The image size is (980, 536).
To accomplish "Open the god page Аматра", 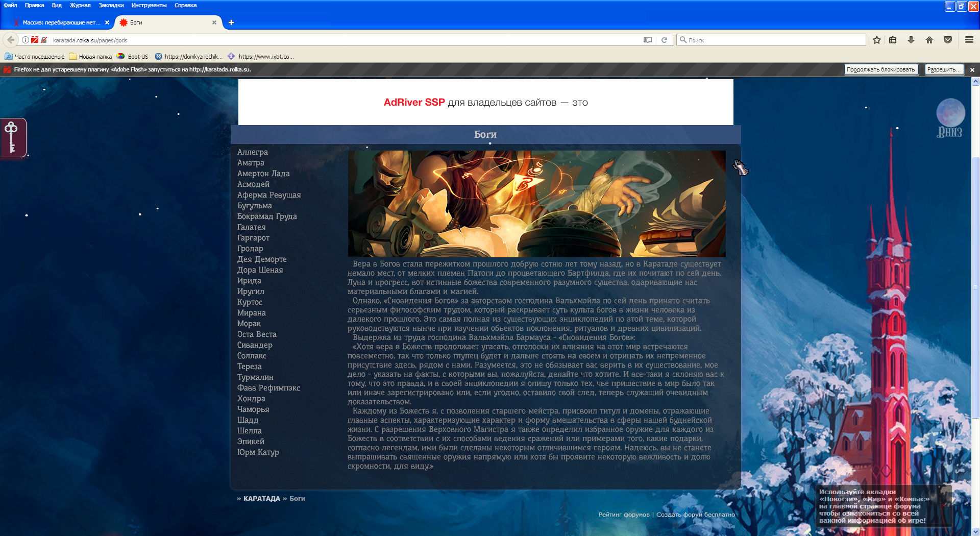I will (251, 163).
